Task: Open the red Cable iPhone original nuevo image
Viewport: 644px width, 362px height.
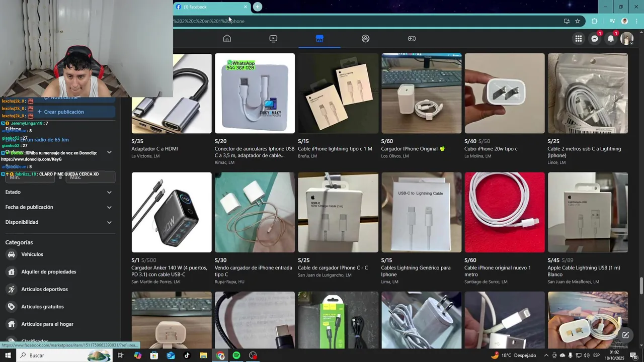Action: (505, 212)
